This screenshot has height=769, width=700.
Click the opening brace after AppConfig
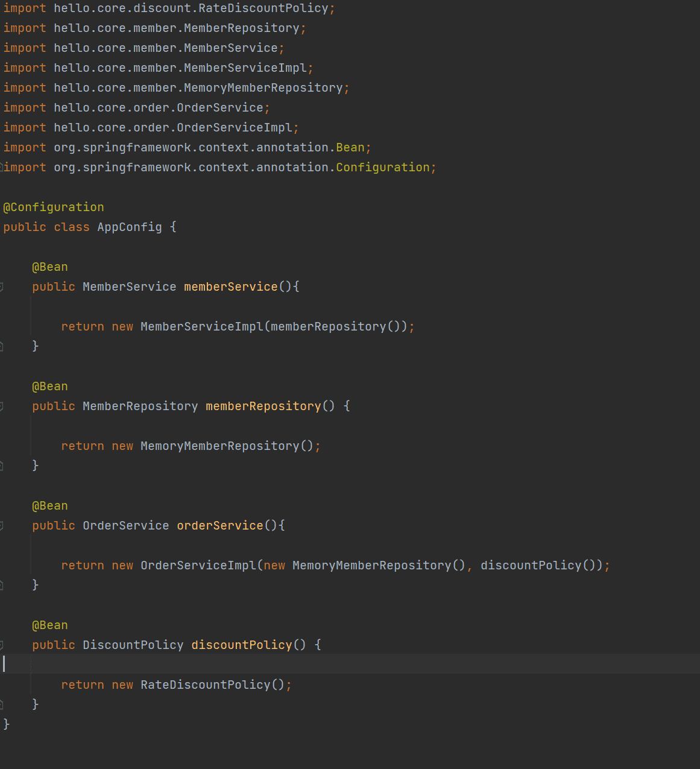click(173, 227)
